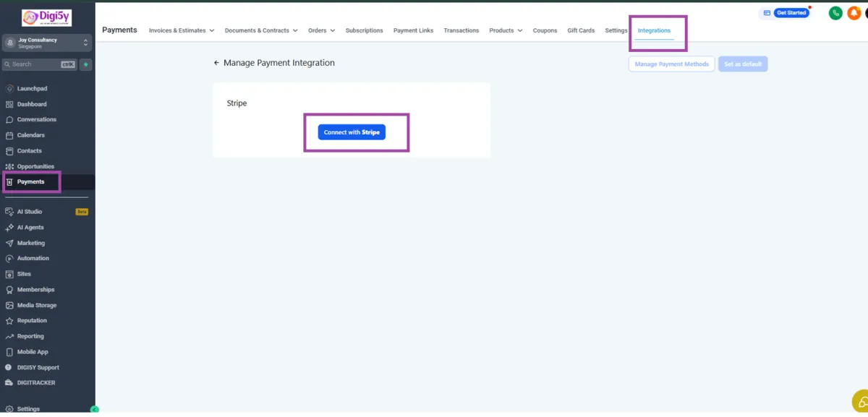Switch to the Transactions tab
The height and width of the screenshot is (417, 868).
(461, 30)
